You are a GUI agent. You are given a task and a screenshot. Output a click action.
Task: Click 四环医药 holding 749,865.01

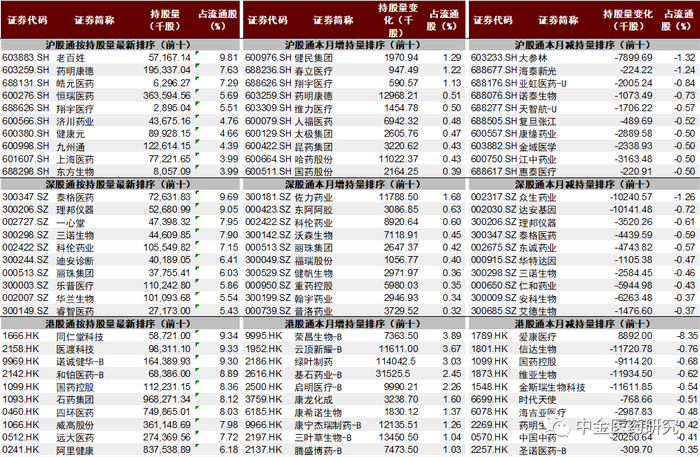click(167, 412)
